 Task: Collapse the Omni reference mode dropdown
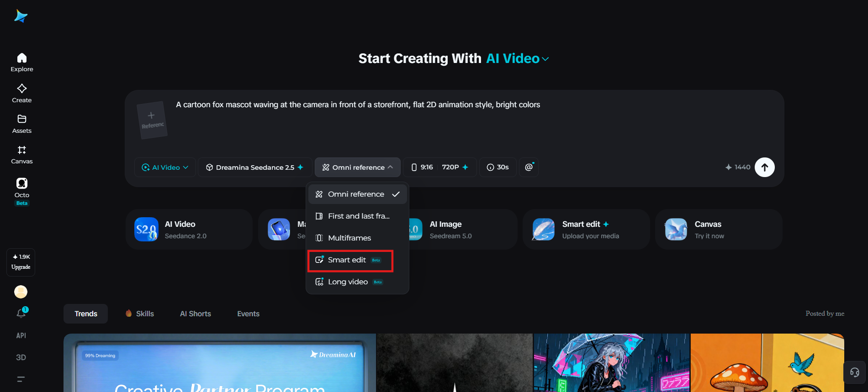pos(358,167)
